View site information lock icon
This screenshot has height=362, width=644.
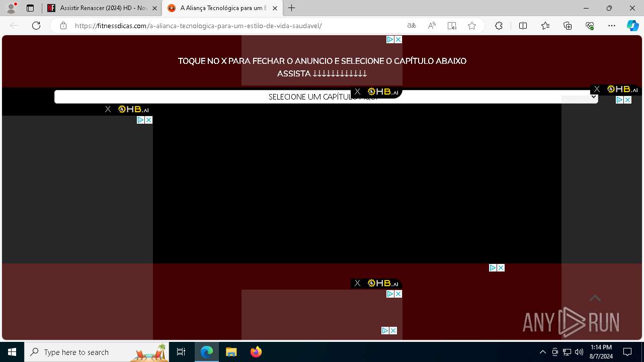click(63, 26)
